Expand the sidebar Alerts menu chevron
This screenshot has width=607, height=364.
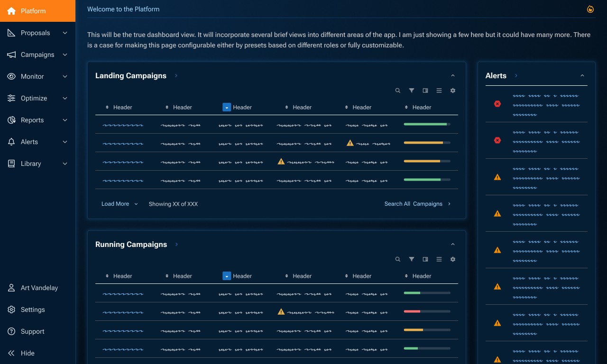[65, 142]
